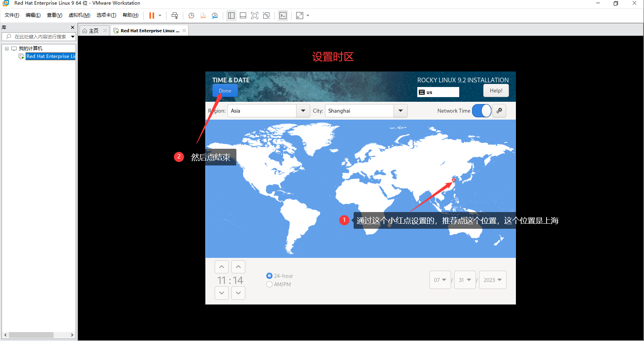The width and height of the screenshot is (644, 341).
Task: Close the Red Hat Enterprise Linux tab
Action: pos(184,31)
